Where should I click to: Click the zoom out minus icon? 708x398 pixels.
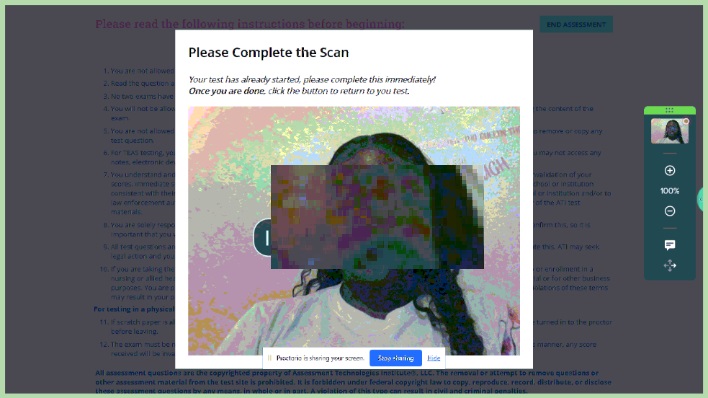coord(670,211)
